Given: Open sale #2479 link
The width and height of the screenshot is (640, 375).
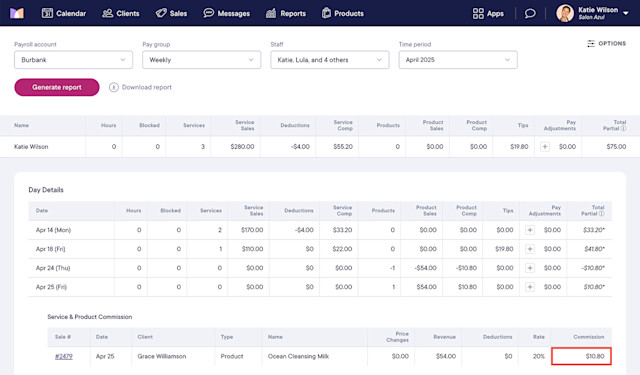Looking at the screenshot, I should [x=64, y=356].
